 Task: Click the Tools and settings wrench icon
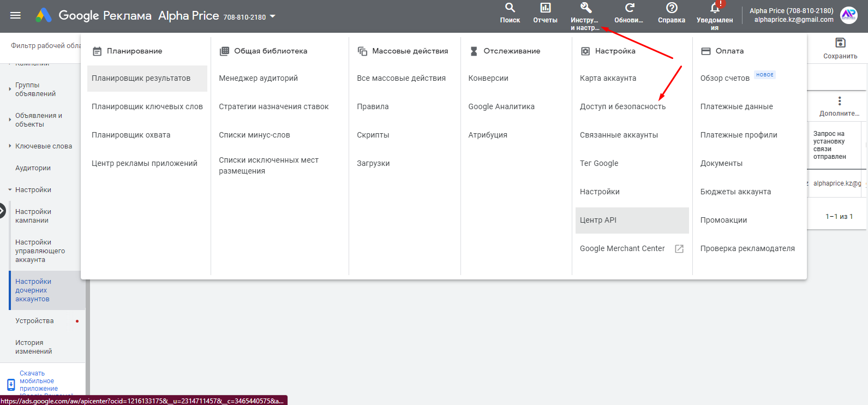tap(585, 8)
